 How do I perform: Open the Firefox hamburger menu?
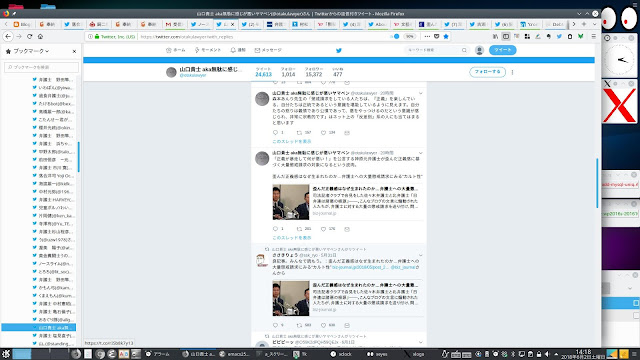pos(593,36)
